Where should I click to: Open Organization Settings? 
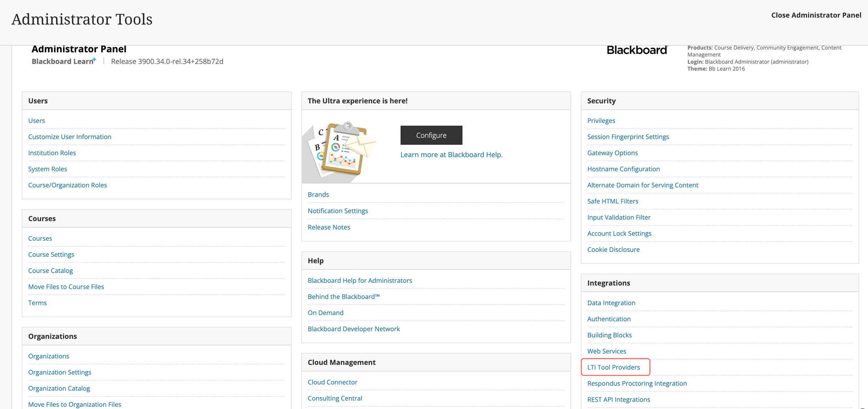point(60,372)
